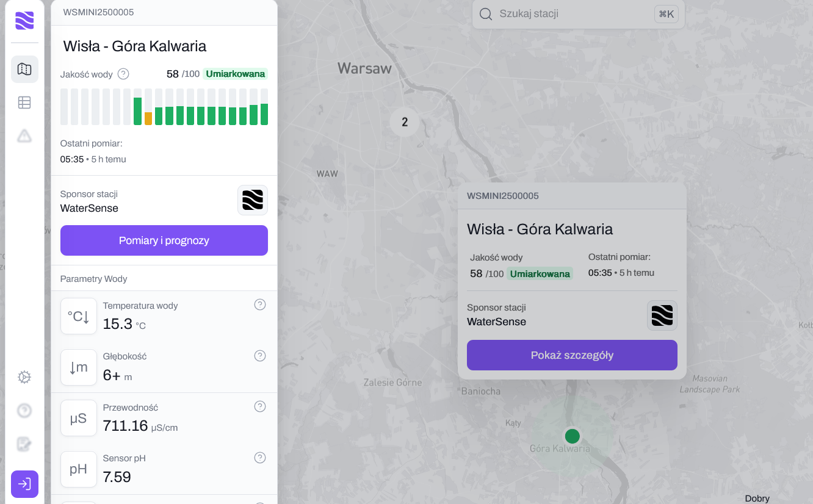Click the 7.59 pH value
Image resolution: width=813 pixels, height=504 pixels.
tap(117, 477)
